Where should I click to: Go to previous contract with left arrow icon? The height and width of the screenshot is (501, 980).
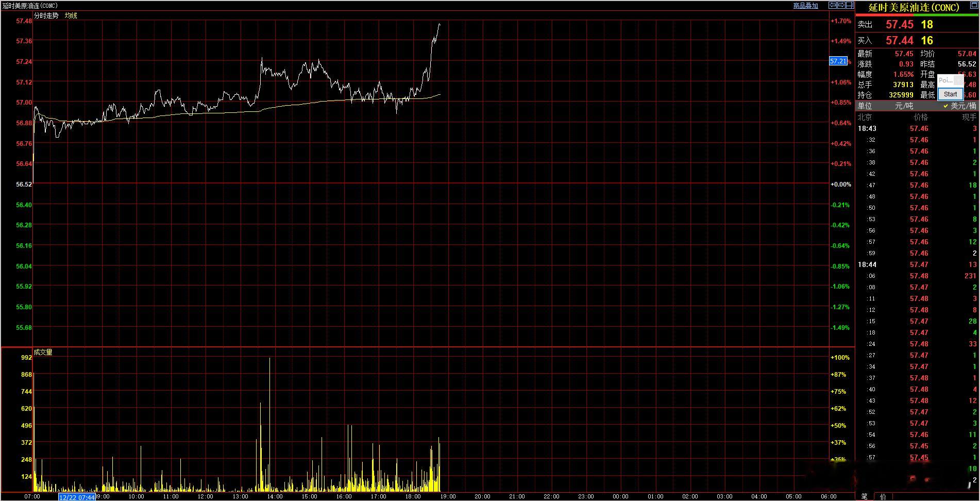[x=832, y=5]
